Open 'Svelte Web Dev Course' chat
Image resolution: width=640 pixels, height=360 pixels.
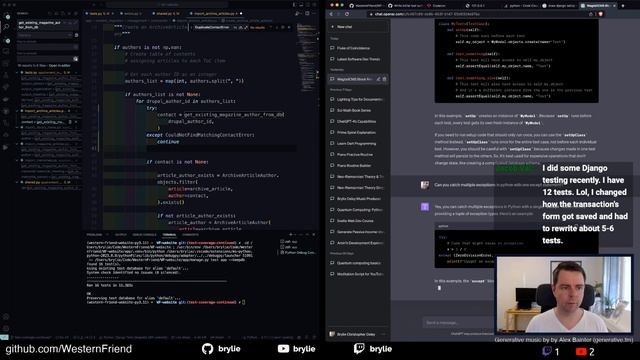pyautogui.click(x=358, y=220)
